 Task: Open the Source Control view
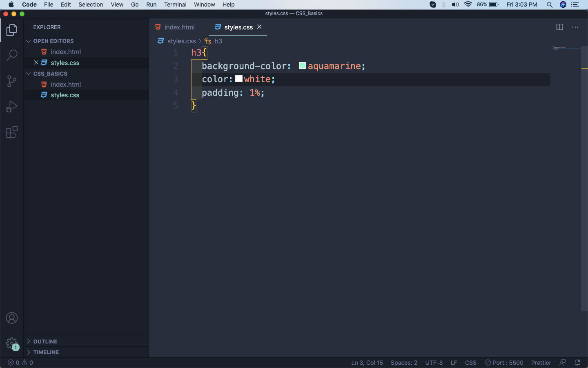point(12,81)
